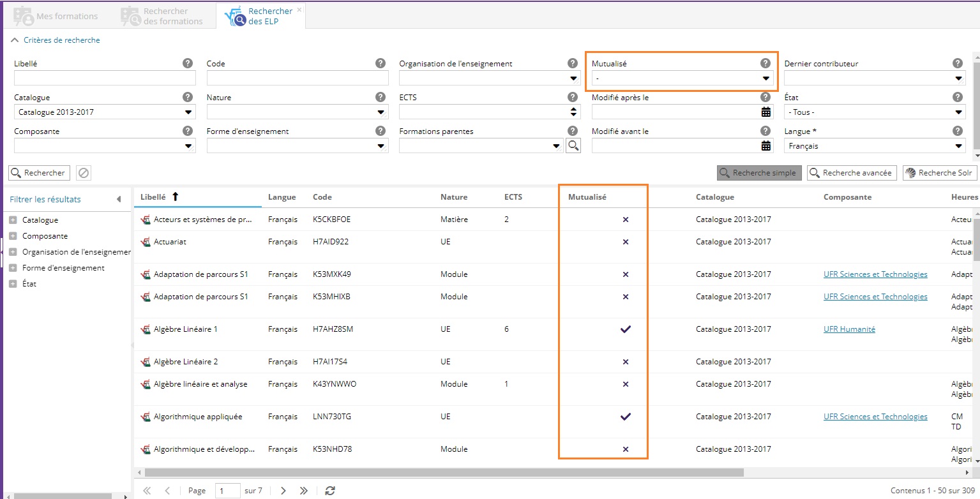Close the Rechercher des ELP tab

click(299, 10)
